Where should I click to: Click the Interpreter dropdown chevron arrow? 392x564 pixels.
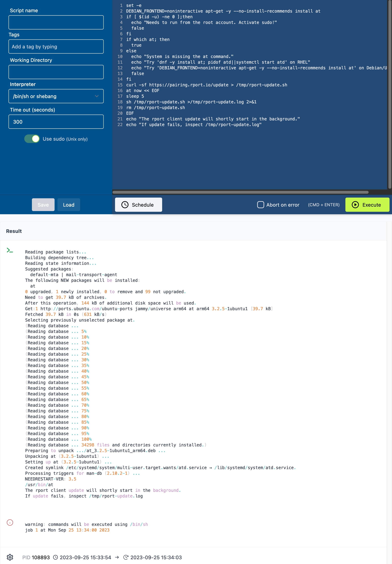97,96
